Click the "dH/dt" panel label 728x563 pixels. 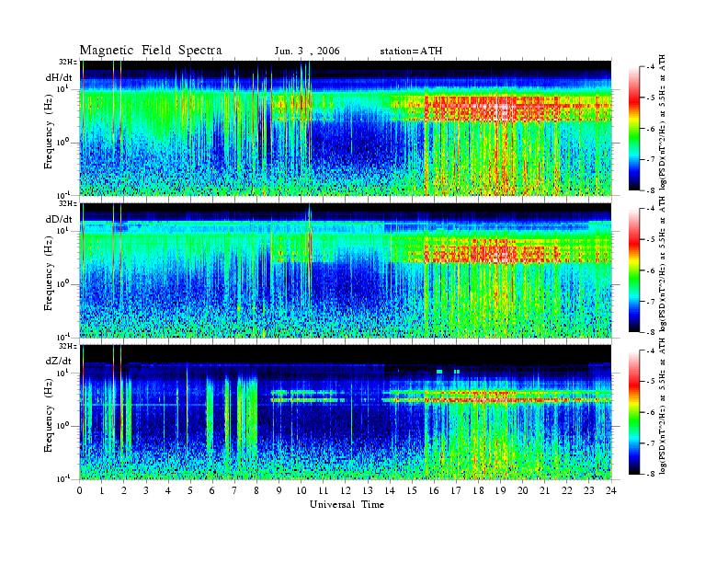click(59, 77)
